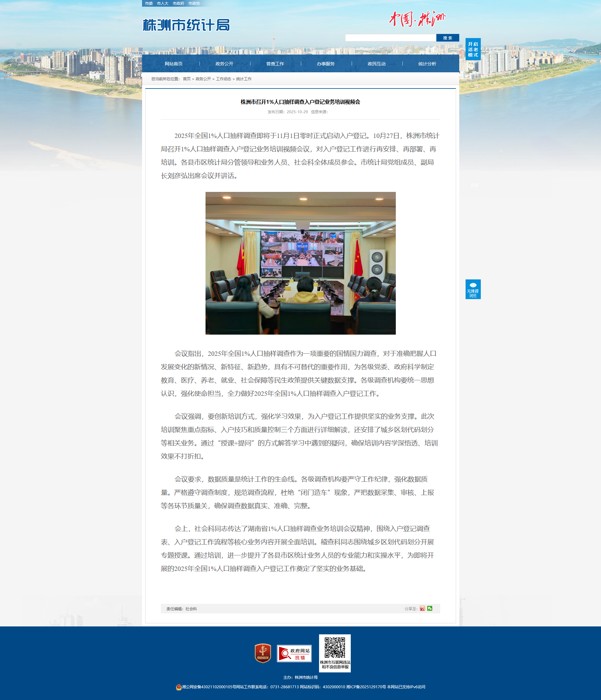Share article via WeChat icon

[429, 608]
